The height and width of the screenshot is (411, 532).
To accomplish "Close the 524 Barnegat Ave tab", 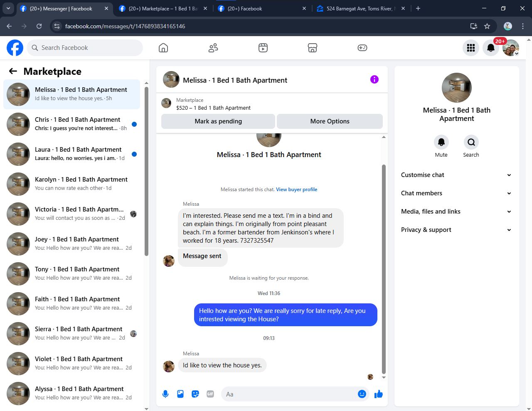I will point(403,8).
